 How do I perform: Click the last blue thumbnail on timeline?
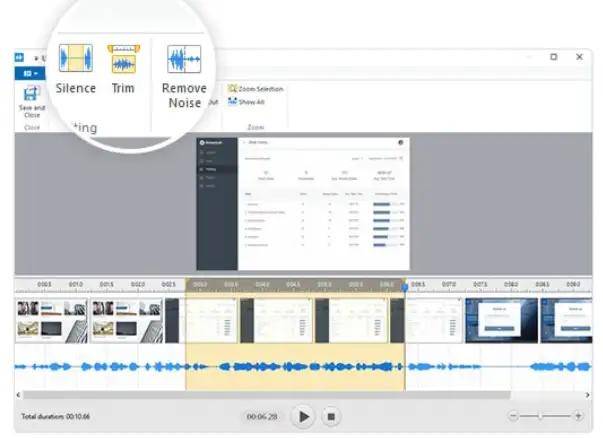(x=565, y=320)
